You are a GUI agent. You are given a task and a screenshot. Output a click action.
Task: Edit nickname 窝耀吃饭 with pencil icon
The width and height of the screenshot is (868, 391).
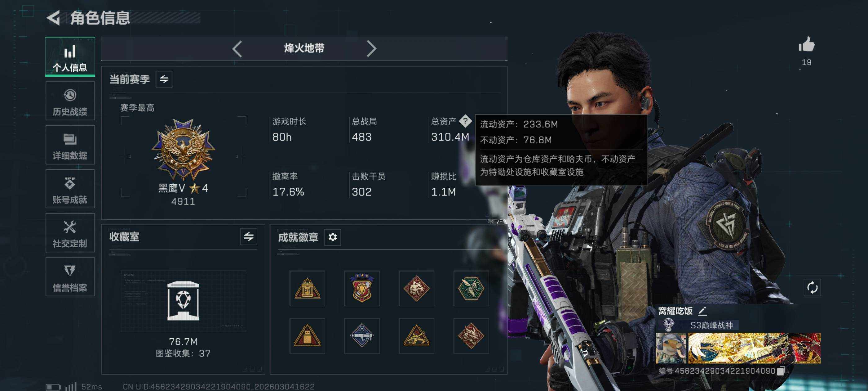pyautogui.click(x=702, y=311)
